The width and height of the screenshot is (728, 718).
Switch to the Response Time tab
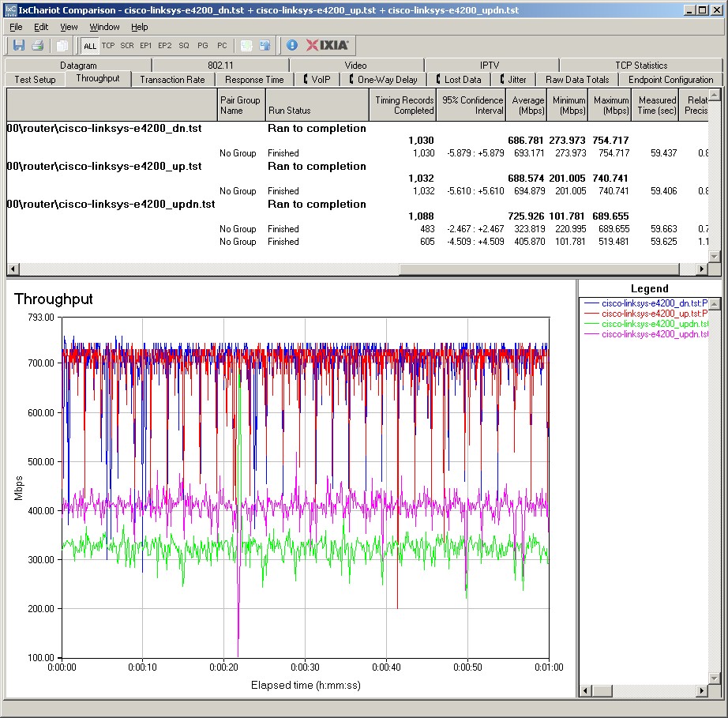(x=254, y=80)
